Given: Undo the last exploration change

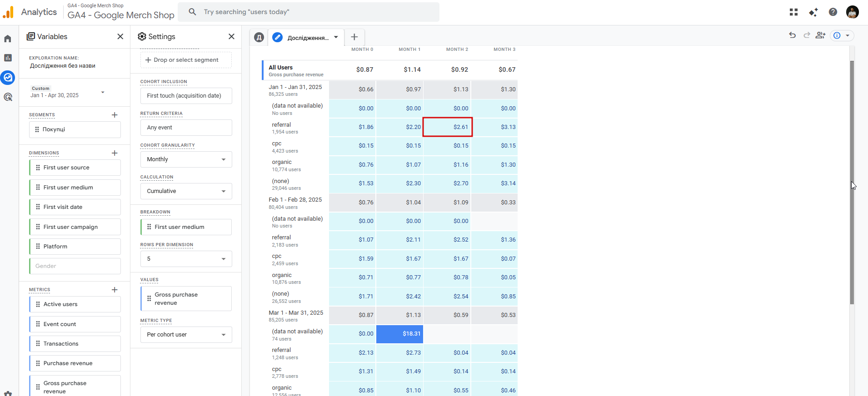Looking at the screenshot, I should [x=792, y=35].
